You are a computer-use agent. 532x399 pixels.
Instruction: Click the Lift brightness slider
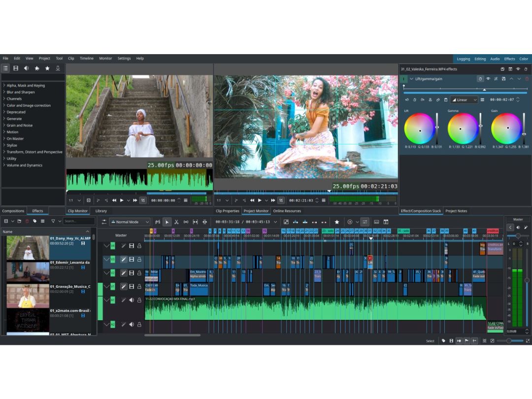pos(436,128)
